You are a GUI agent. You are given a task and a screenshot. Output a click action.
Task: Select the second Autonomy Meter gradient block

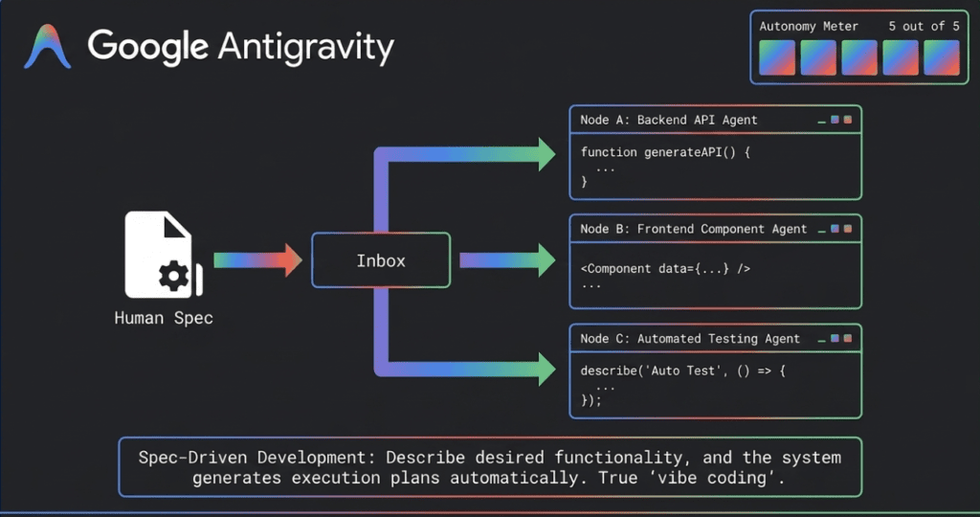(818, 57)
